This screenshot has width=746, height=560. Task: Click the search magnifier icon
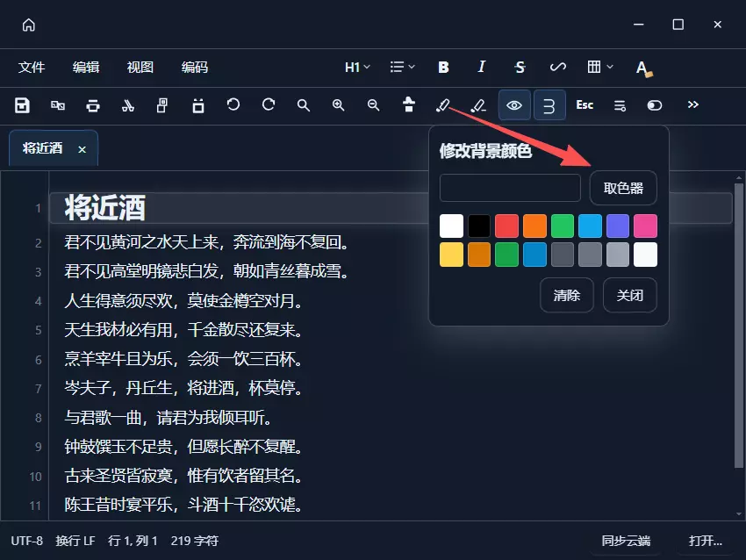(x=303, y=105)
